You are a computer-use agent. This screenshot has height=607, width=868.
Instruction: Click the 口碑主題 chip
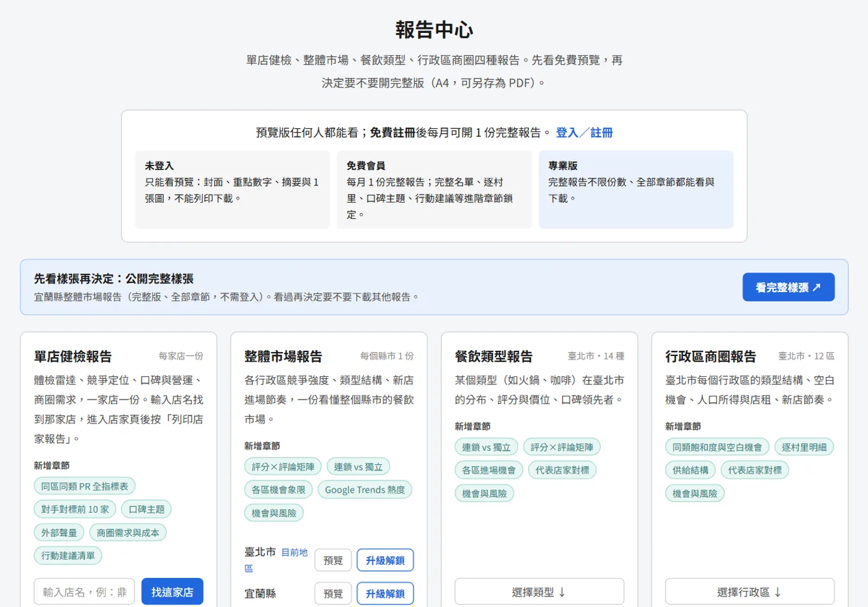(x=146, y=509)
